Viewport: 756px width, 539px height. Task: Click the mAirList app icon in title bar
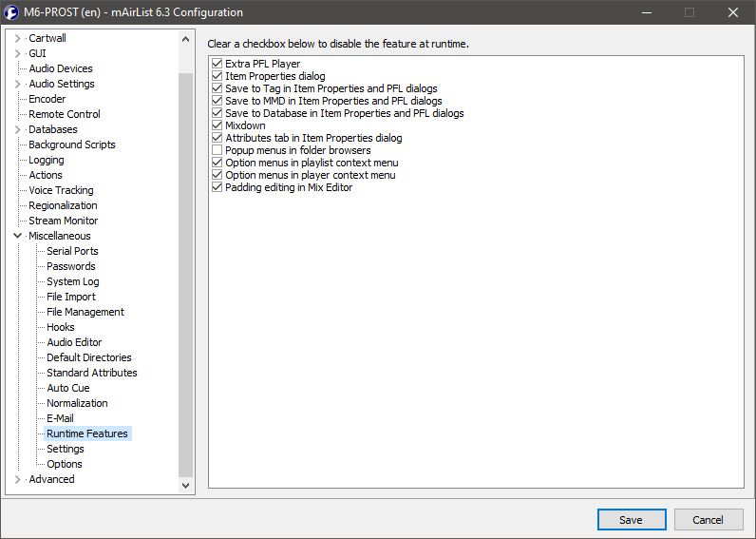click(12, 12)
